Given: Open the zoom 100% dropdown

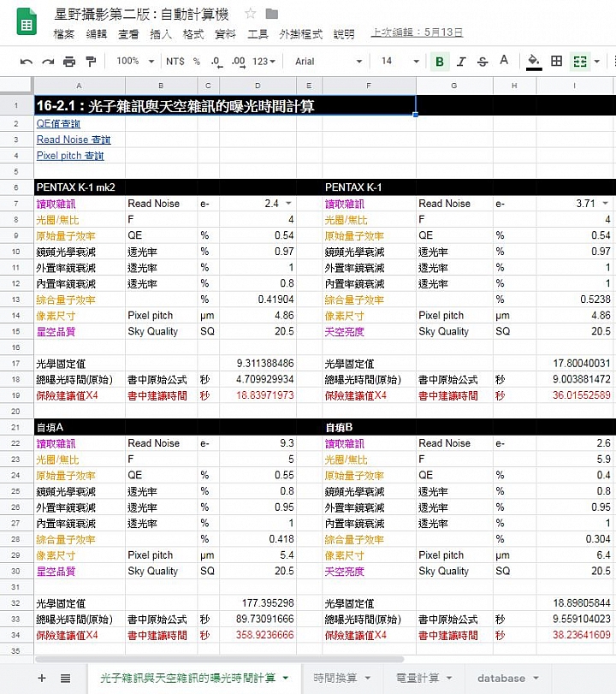Looking at the screenshot, I should 135,61.
